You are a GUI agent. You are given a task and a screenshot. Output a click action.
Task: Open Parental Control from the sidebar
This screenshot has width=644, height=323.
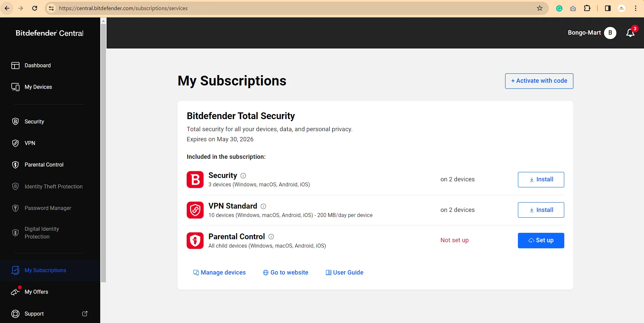[44, 165]
